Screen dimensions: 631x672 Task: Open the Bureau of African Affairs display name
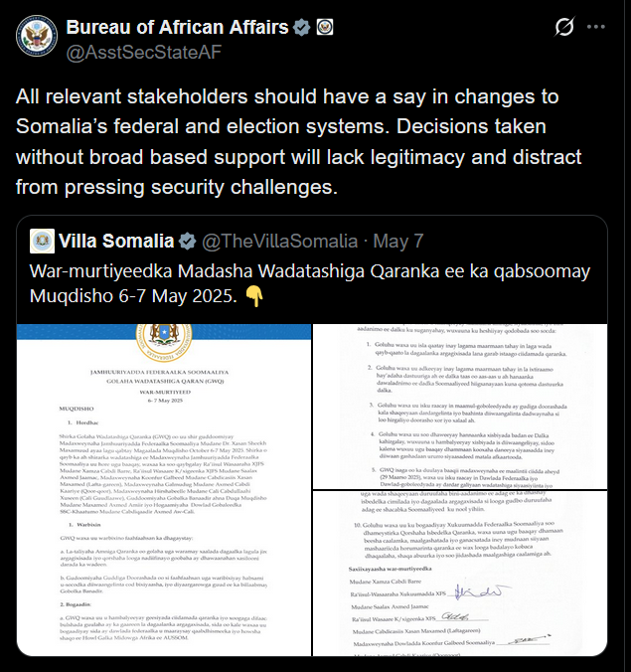point(177,27)
